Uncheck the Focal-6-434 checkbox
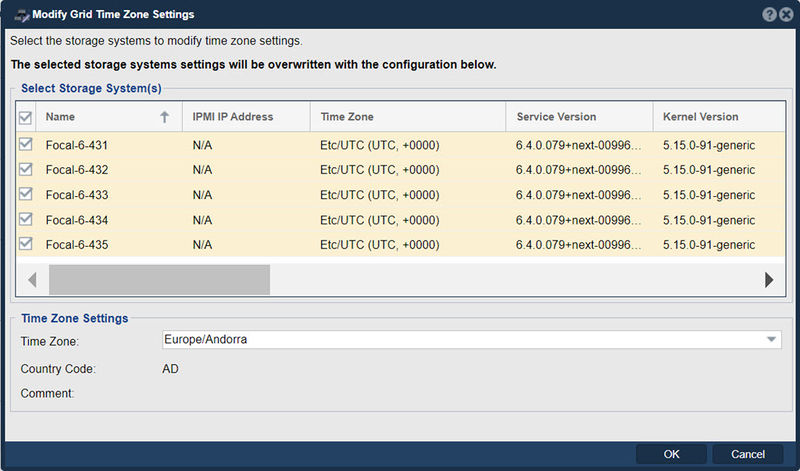This screenshot has width=800, height=471. 25,219
